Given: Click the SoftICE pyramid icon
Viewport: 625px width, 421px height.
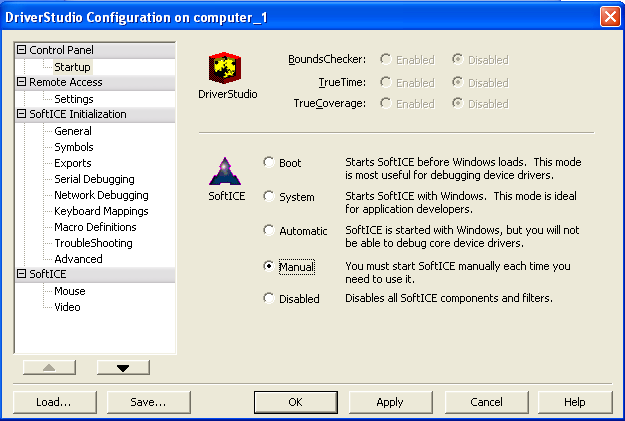Looking at the screenshot, I should pos(226,172).
